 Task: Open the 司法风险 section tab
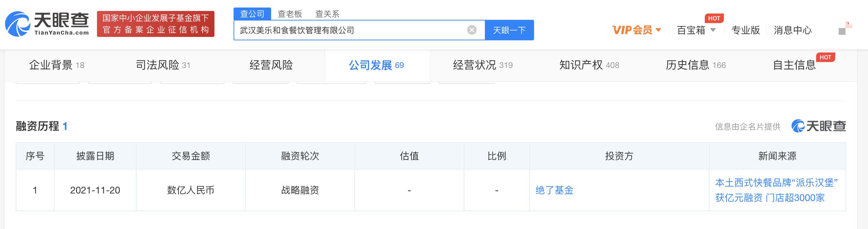pos(163,65)
